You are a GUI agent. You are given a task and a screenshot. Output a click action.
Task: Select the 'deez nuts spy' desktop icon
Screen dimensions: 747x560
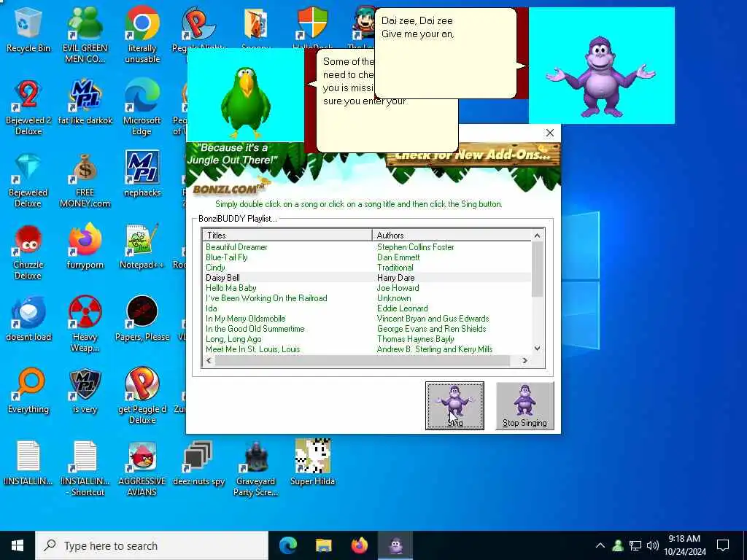pyautogui.click(x=198, y=464)
